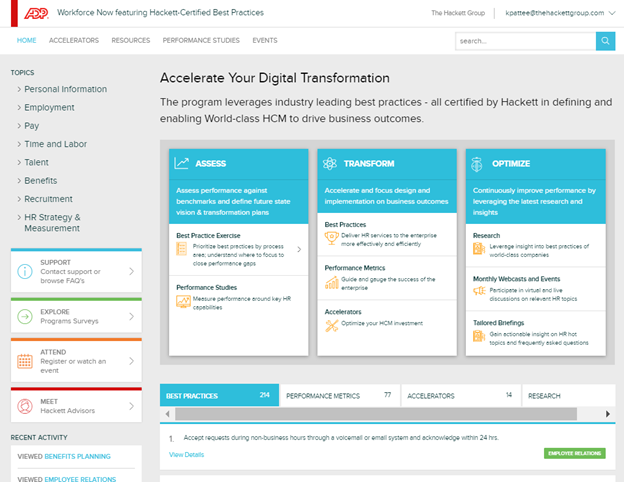
Task: Open the Explore Programs Surveys card
Action: coord(76,316)
